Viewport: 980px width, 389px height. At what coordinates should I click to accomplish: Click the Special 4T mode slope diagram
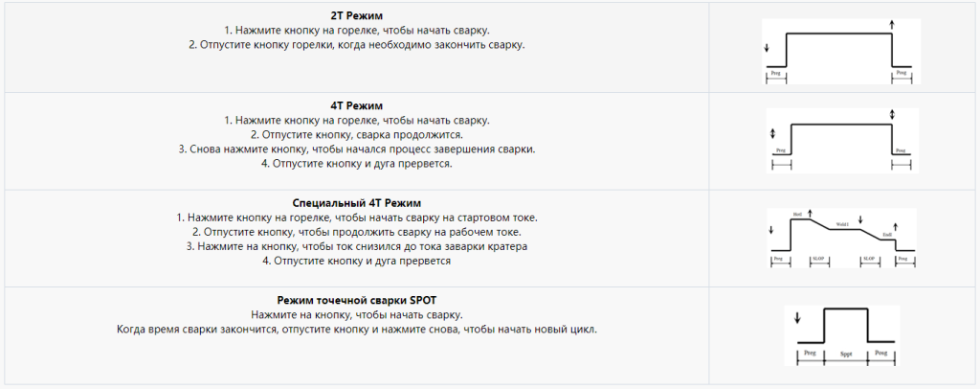(840, 238)
